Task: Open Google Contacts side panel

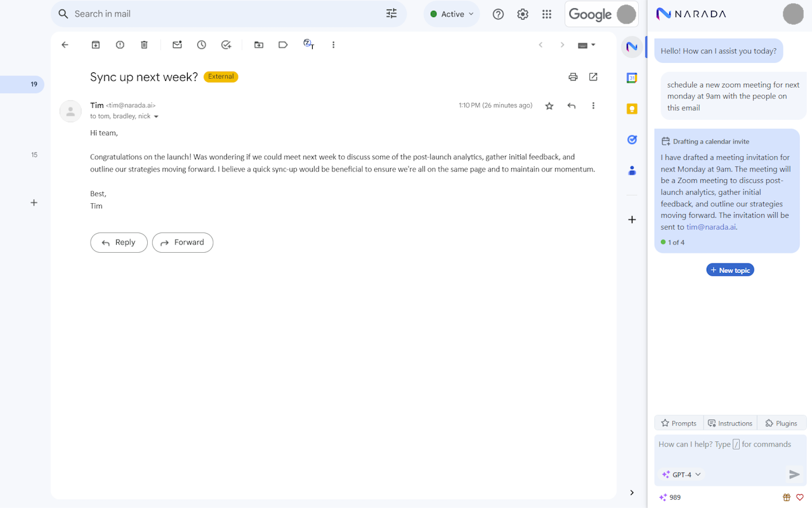Action: [632, 170]
